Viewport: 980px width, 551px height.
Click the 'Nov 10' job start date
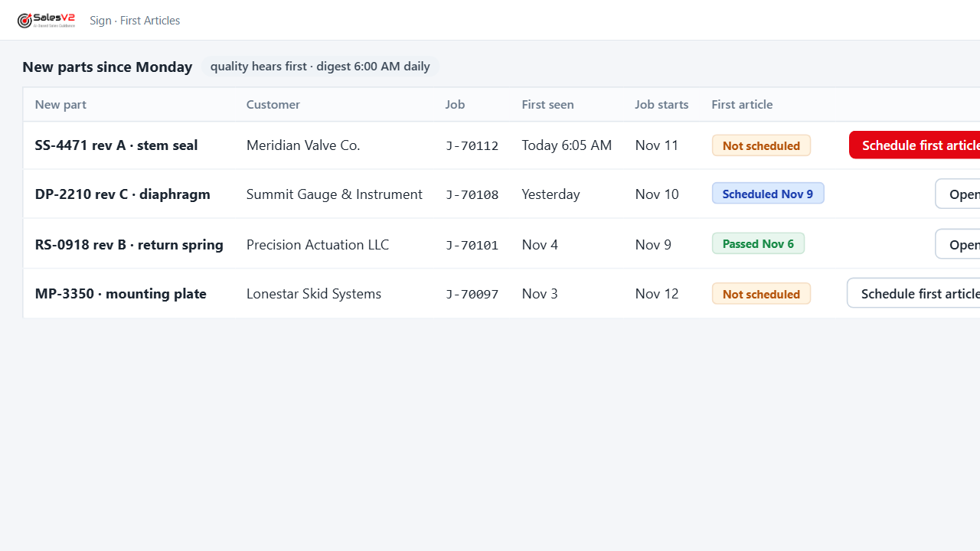657,194
